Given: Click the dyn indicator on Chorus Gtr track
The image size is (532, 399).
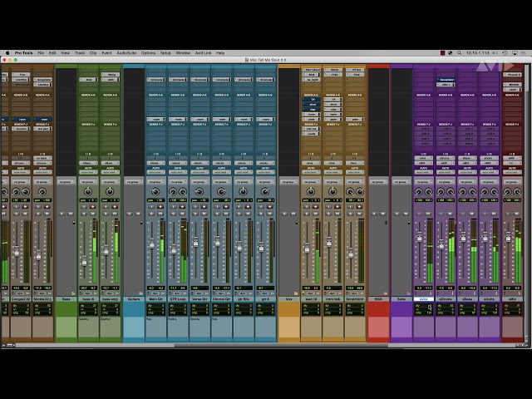Looking at the screenshot, I should click(220, 293).
